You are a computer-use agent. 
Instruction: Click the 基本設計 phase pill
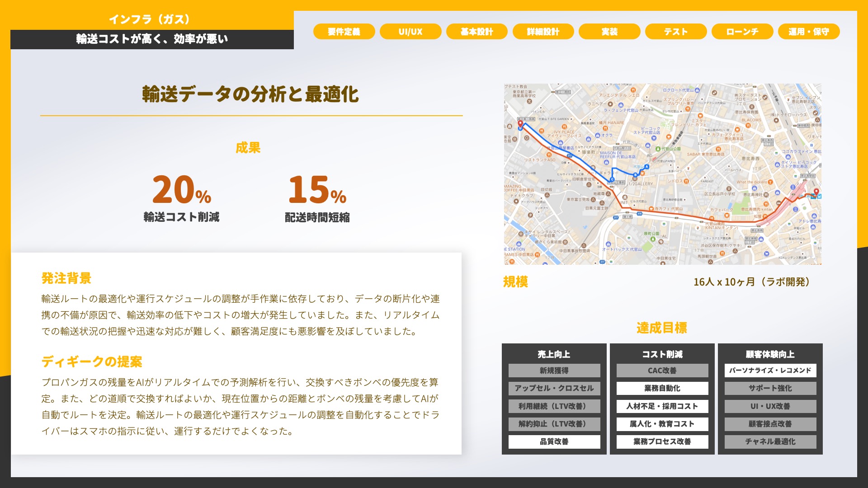click(476, 32)
